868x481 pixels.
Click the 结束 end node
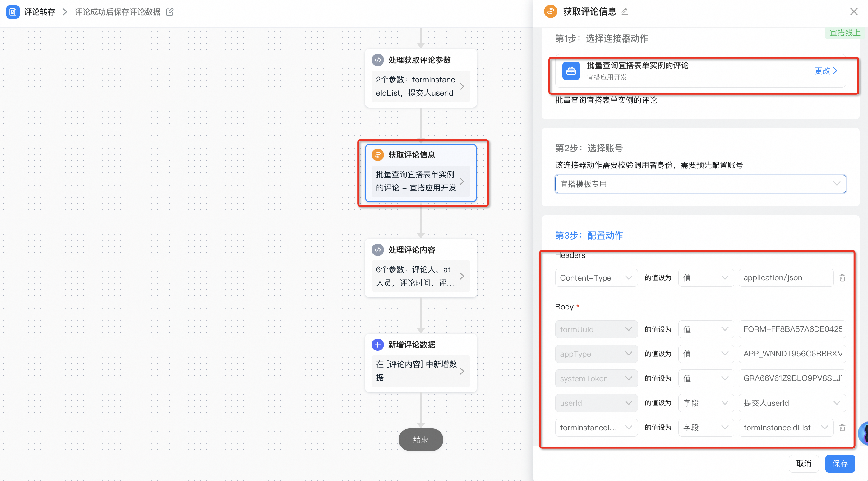tap(421, 439)
